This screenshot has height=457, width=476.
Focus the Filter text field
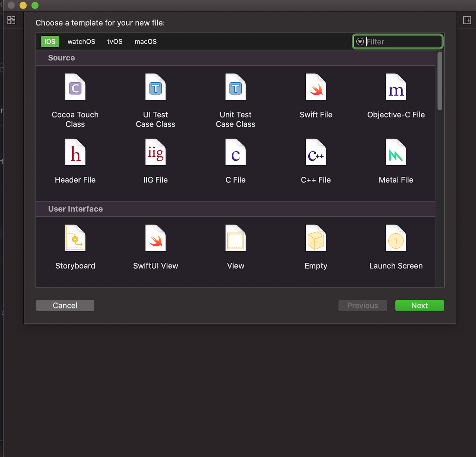(x=398, y=41)
